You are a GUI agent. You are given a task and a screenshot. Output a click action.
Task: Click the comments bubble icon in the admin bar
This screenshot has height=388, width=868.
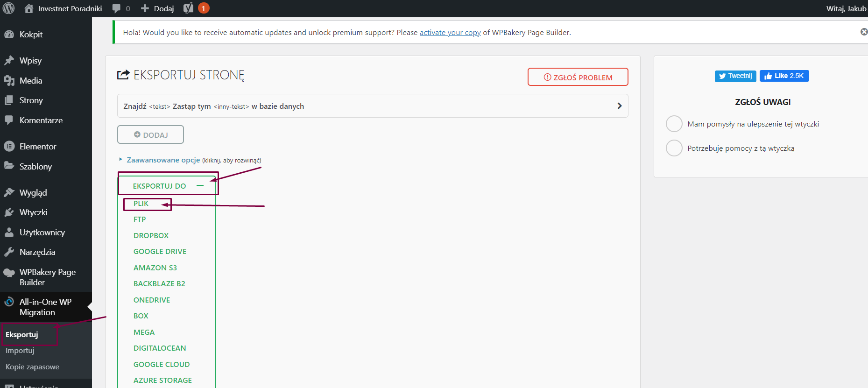(x=117, y=8)
